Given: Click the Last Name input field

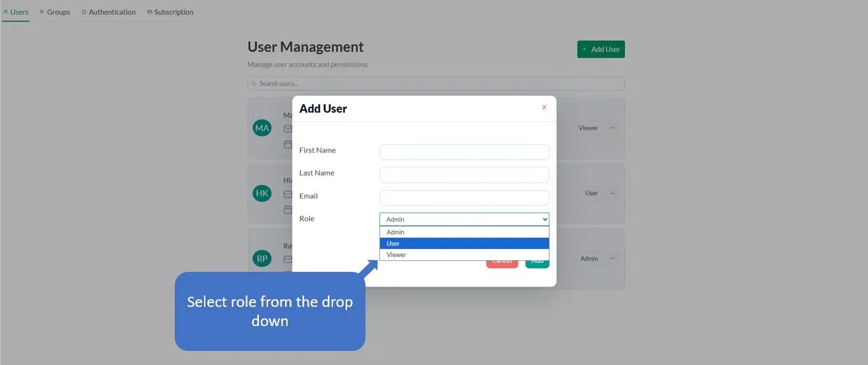Looking at the screenshot, I should coord(464,175).
